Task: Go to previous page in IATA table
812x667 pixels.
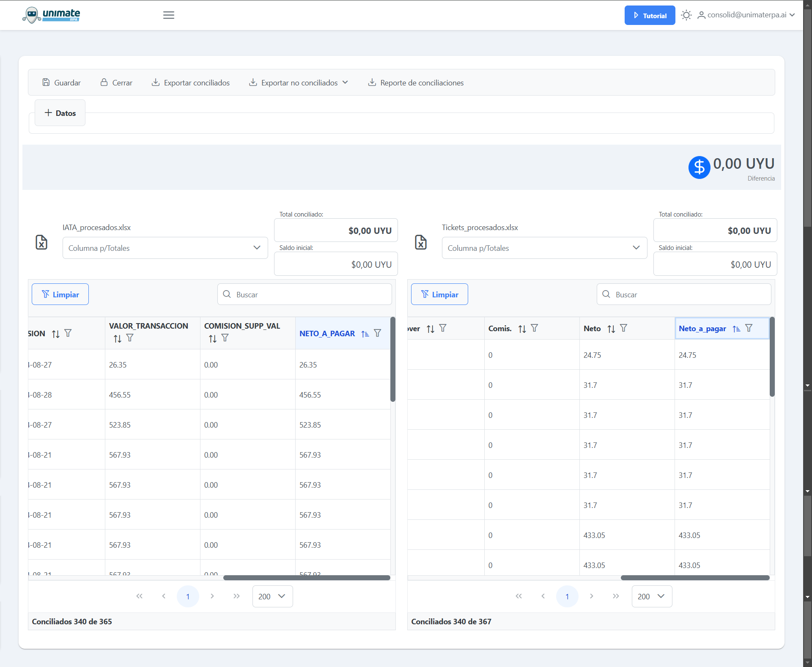Action: pos(164,596)
